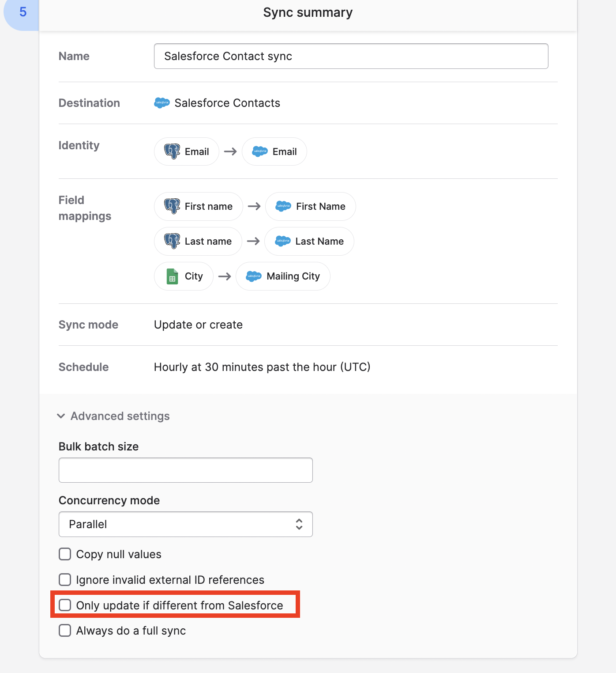Click the Salesforce Contacts destination text
Screen dimensions: 616x673
[x=227, y=103]
